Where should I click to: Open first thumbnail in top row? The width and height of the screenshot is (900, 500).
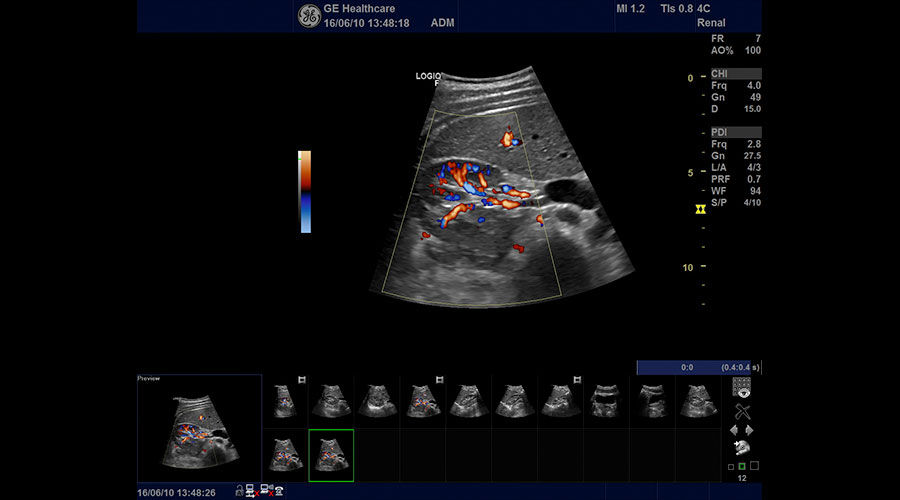pyautogui.click(x=285, y=401)
